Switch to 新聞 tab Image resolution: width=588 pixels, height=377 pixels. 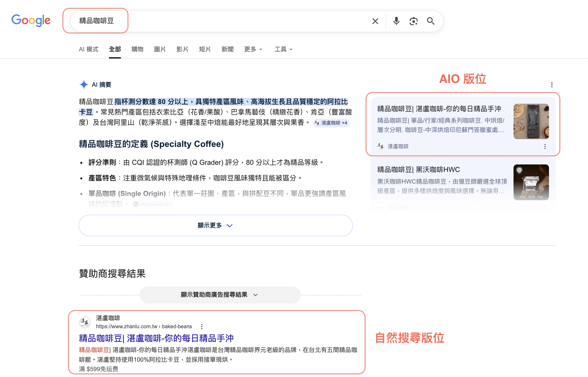coord(227,49)
